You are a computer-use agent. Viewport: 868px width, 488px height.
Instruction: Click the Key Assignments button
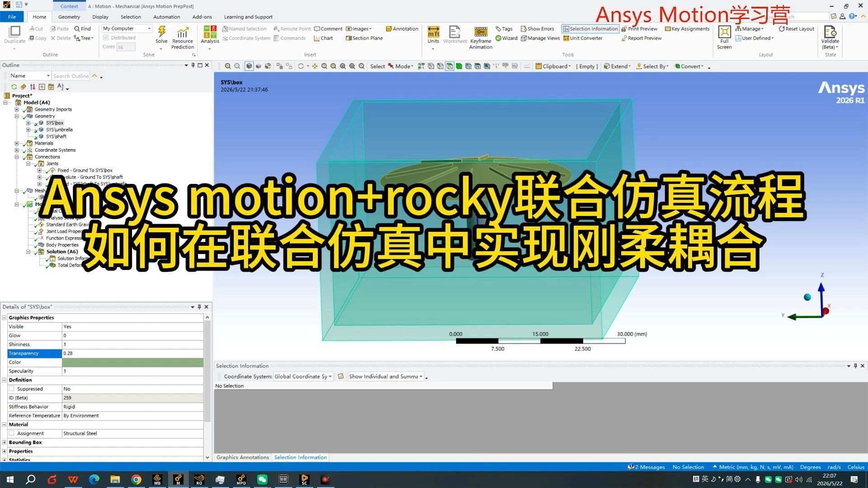point(687,28)
